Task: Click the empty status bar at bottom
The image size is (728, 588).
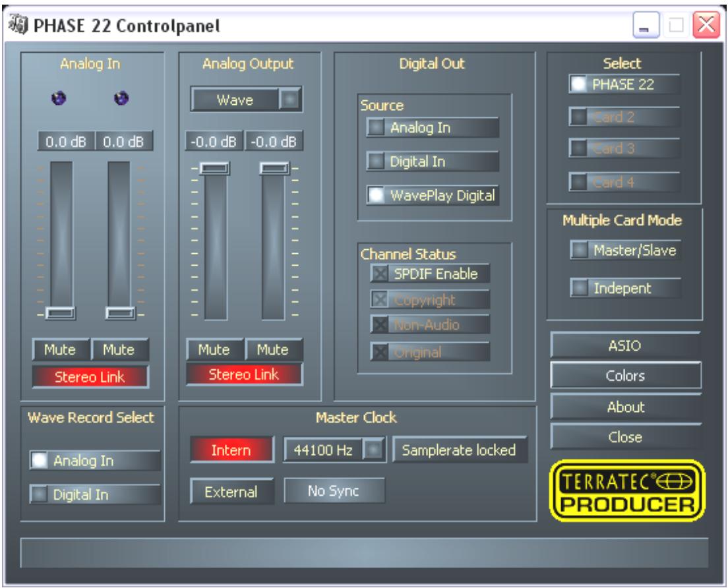Action: pyautogui.click(x=365, y=552)
